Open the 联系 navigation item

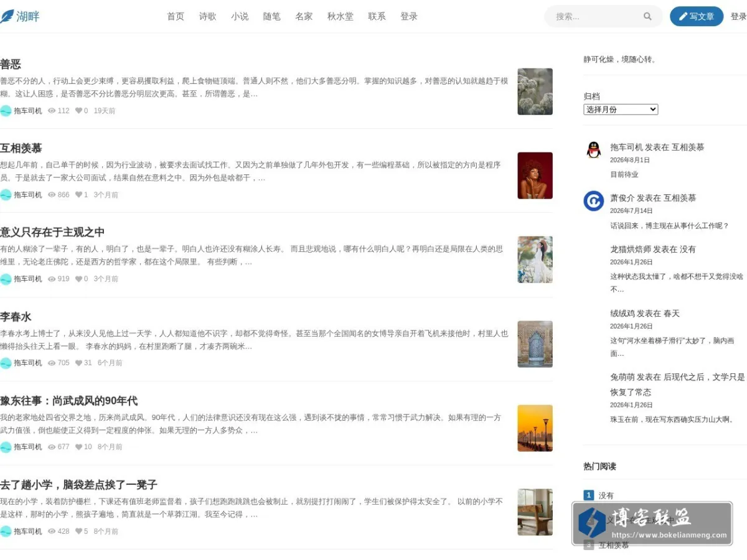coord(377,17)
